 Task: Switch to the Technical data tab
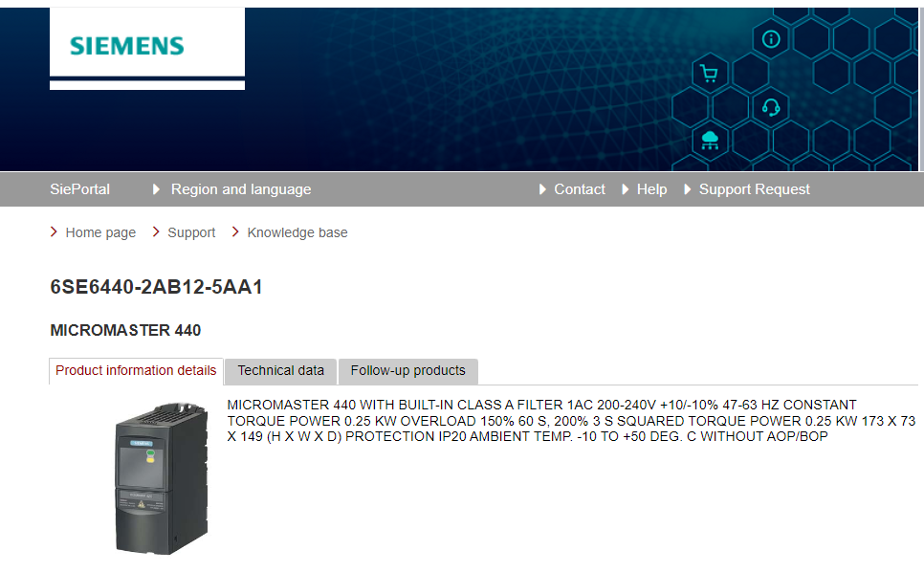pos(280,371)
